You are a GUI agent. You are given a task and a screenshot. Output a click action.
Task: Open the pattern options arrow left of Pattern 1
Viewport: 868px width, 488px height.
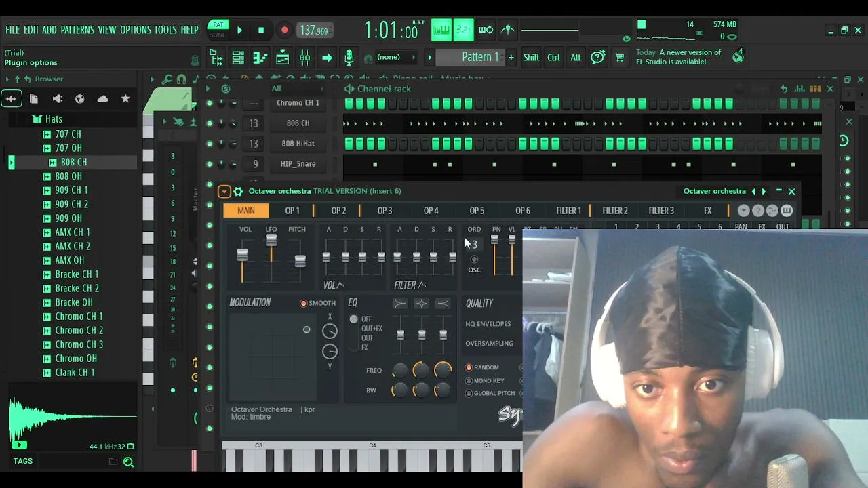(x=429, y=58)
